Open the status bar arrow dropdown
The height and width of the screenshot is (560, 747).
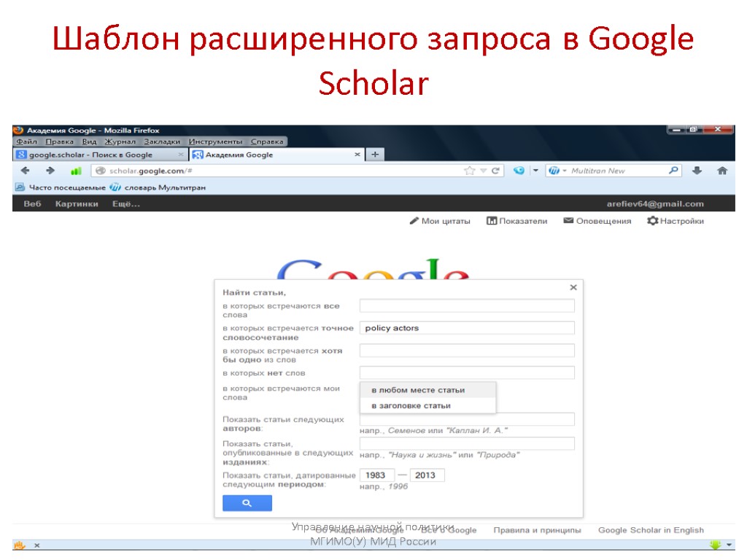pyautogui.click(x=729, y=545)
